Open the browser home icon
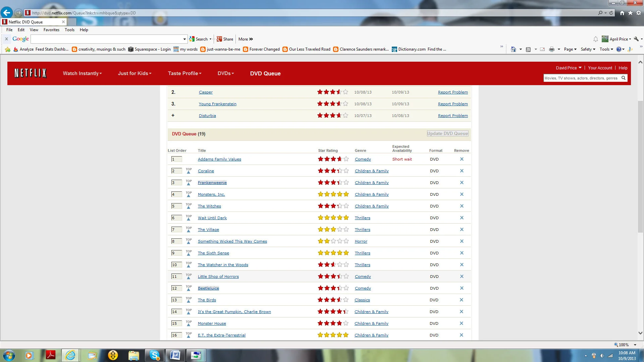 point(622,13)
